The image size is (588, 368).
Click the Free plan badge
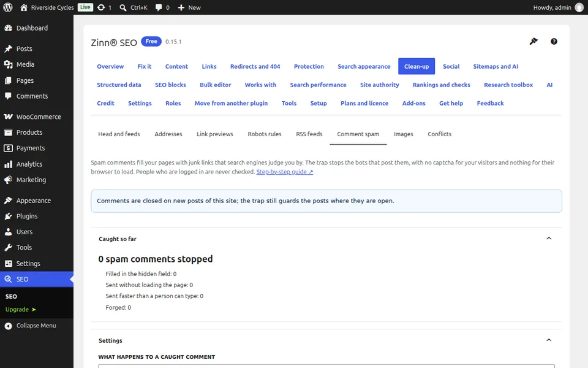coord(151,41)
